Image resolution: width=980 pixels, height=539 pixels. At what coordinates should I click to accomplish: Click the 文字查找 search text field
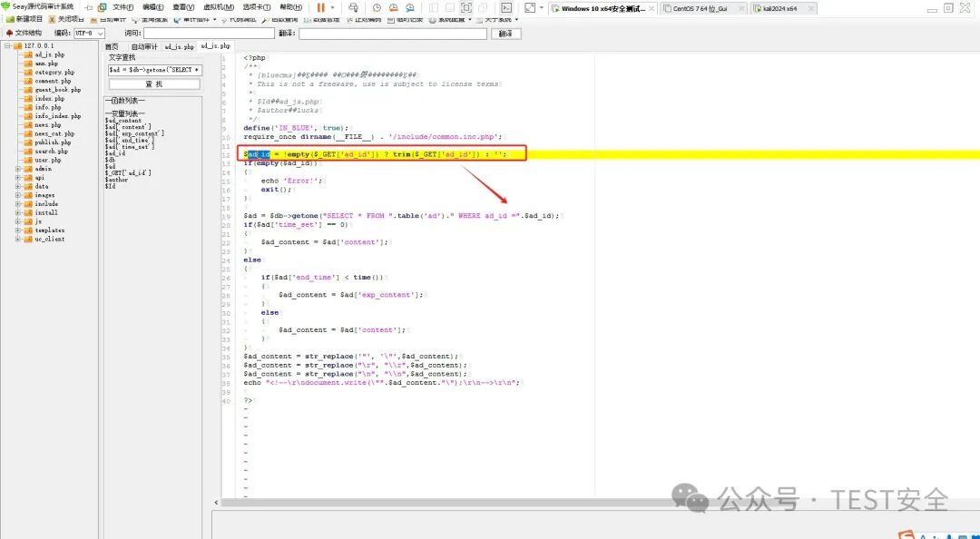coord(154,69)
